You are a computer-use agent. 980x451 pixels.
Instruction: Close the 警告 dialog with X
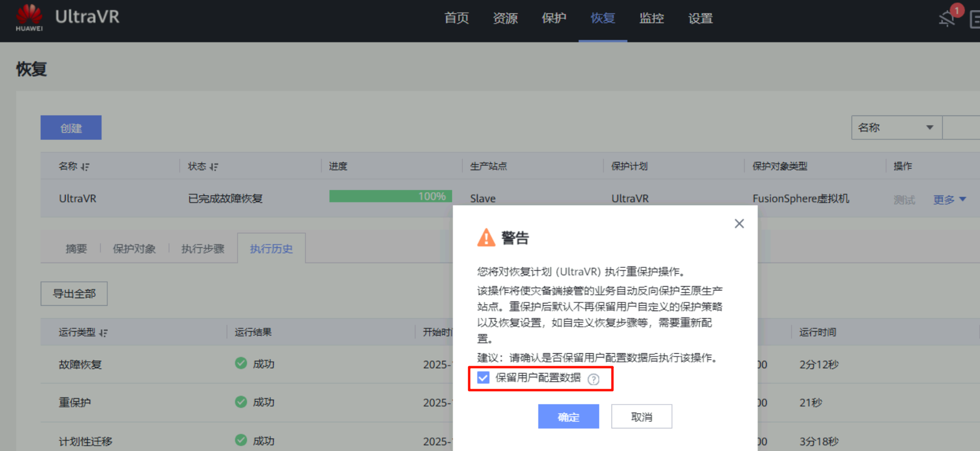739,223
